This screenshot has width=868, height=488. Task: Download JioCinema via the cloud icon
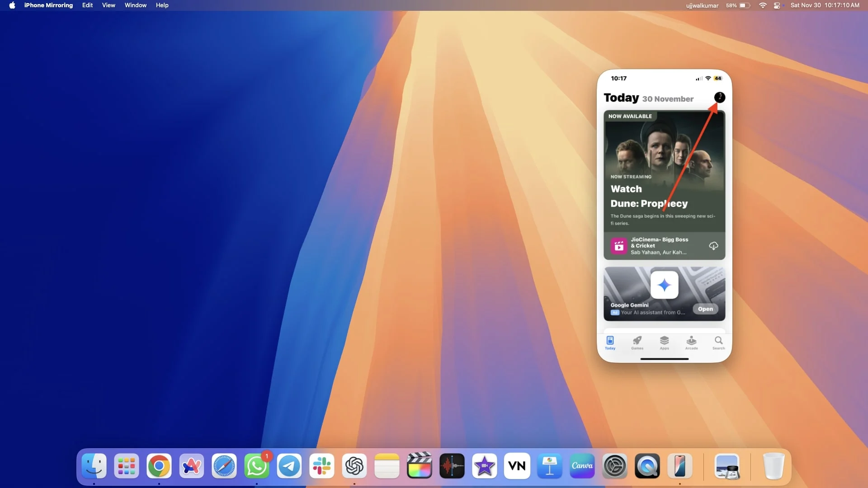pyautogui.click(x=713, y=246)
